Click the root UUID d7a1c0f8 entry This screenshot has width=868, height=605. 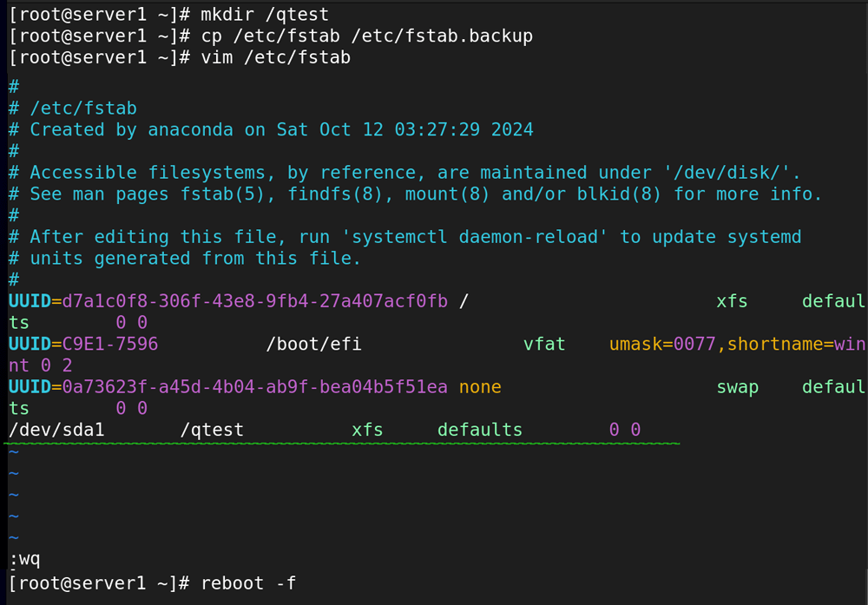click(x=228, y=301)
